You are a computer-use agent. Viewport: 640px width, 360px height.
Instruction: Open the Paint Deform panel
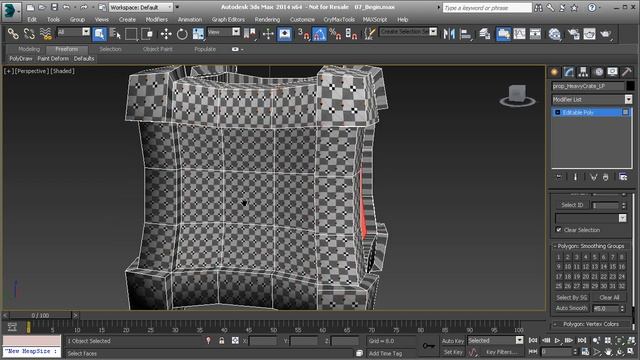(x=53, y=59)
